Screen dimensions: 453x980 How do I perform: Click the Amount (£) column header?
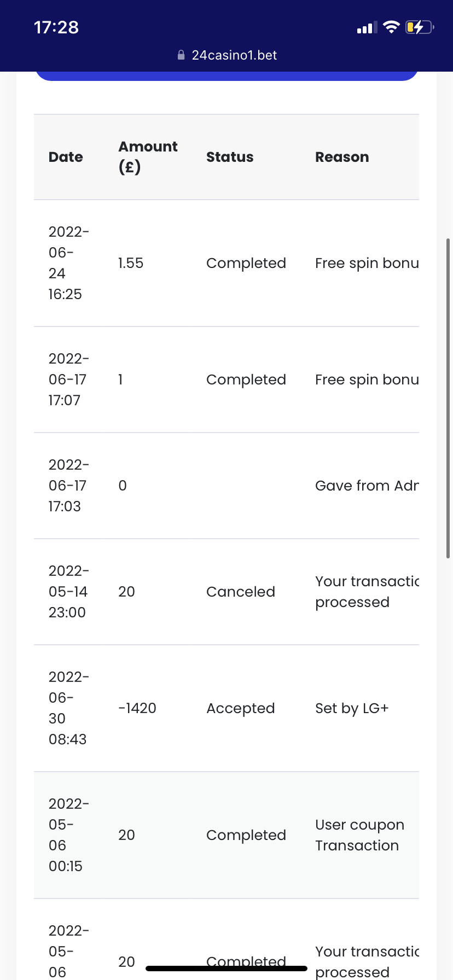(148, 157)
